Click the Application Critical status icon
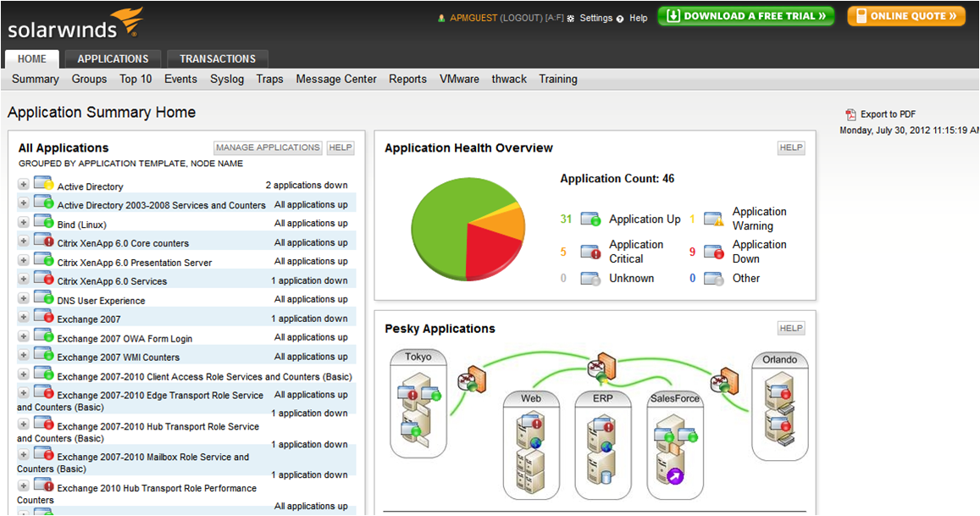980x516 pixels. point(590,252)
